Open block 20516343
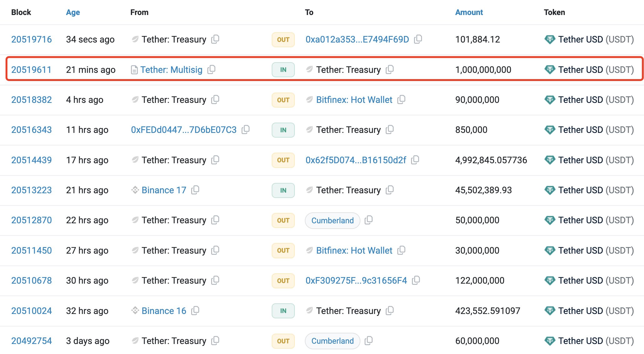The image size is (644, 354). coord(32,130)
